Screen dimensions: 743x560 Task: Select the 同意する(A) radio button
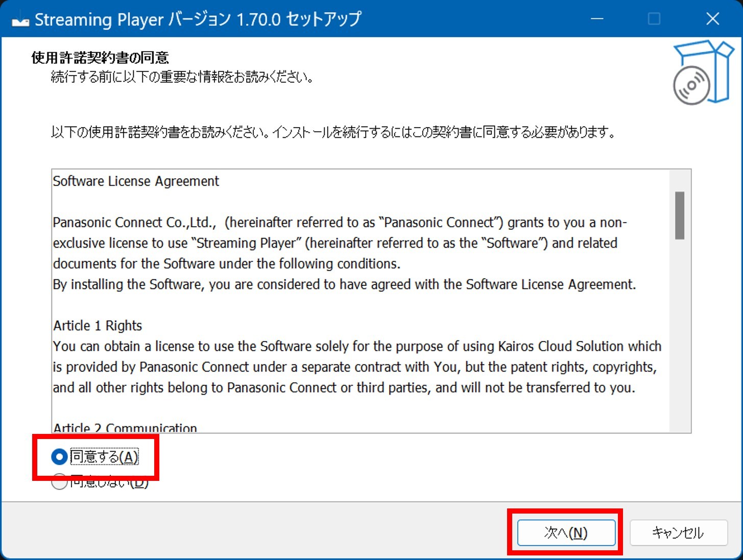pyautogui.click(x=59, y=457)
